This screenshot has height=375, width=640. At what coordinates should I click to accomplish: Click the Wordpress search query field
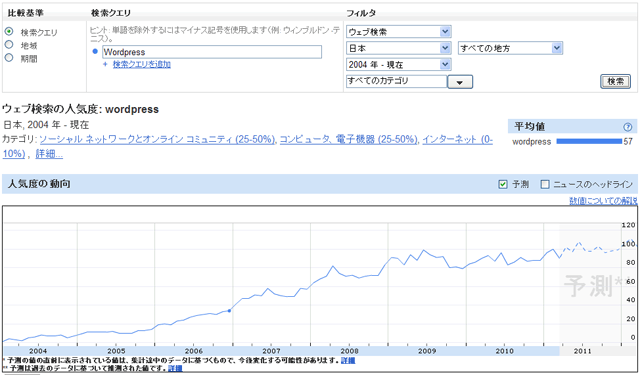tap(212, 52)
